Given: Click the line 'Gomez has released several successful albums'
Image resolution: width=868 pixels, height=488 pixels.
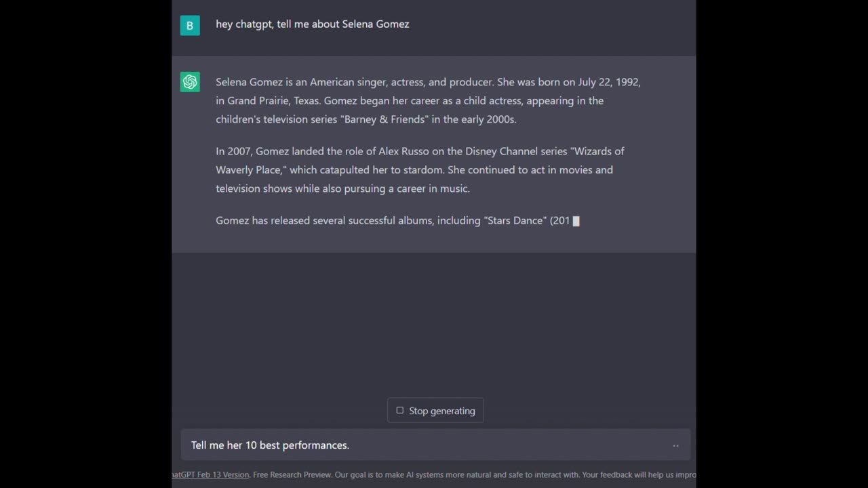Looking at the screenshot, I should (x=397, y=220).
